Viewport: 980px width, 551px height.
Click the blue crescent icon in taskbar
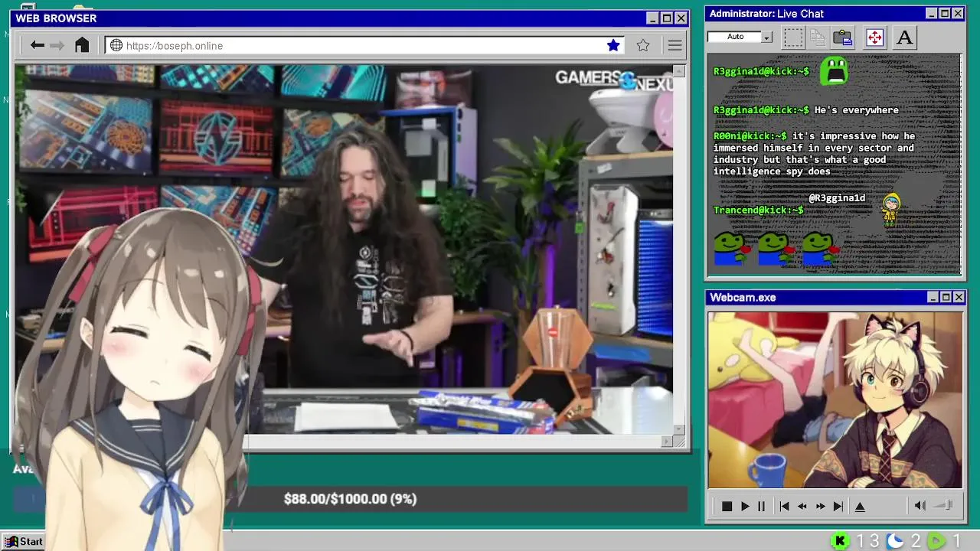895,542
